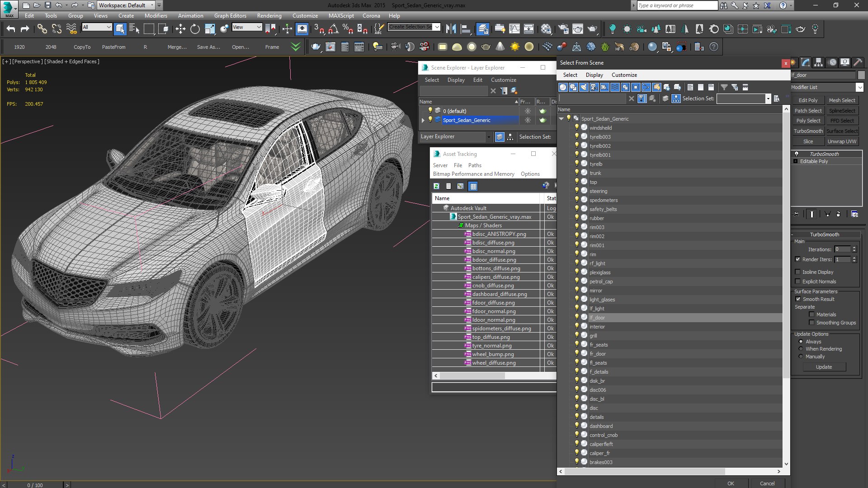Viewport: 868px width, 488px height.
Task: Choose the Select and Uniform Scale tool
Action: tap(209, 29)
